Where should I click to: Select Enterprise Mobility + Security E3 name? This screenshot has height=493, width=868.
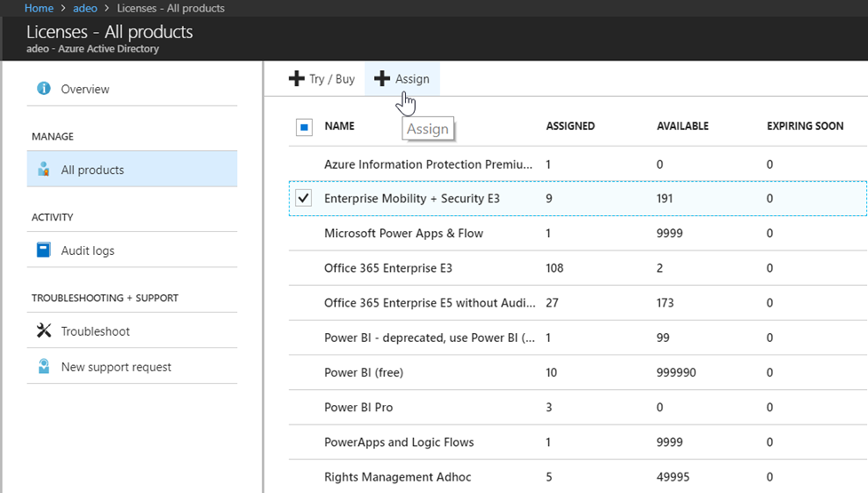coord(412,198)
